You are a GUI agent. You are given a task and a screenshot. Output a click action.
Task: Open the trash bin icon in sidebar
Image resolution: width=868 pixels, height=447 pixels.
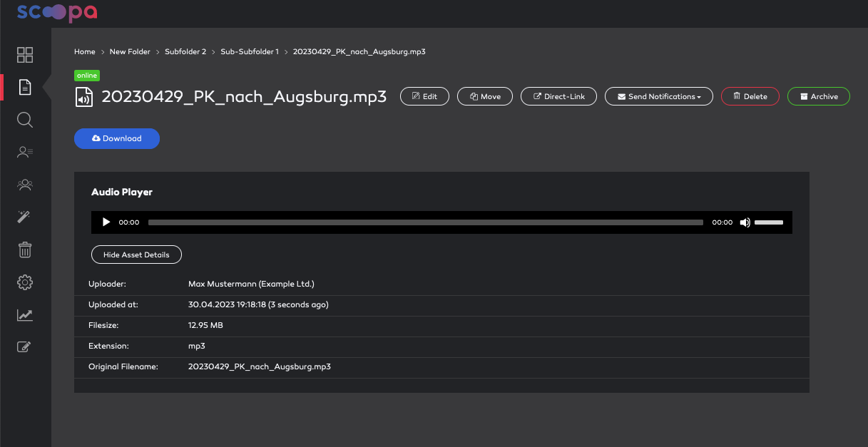pos(25,250)
